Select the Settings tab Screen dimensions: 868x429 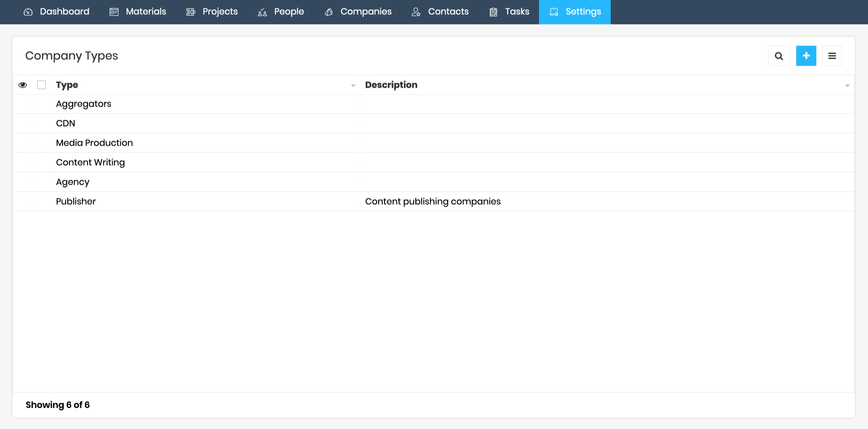(x=575, y=12)
